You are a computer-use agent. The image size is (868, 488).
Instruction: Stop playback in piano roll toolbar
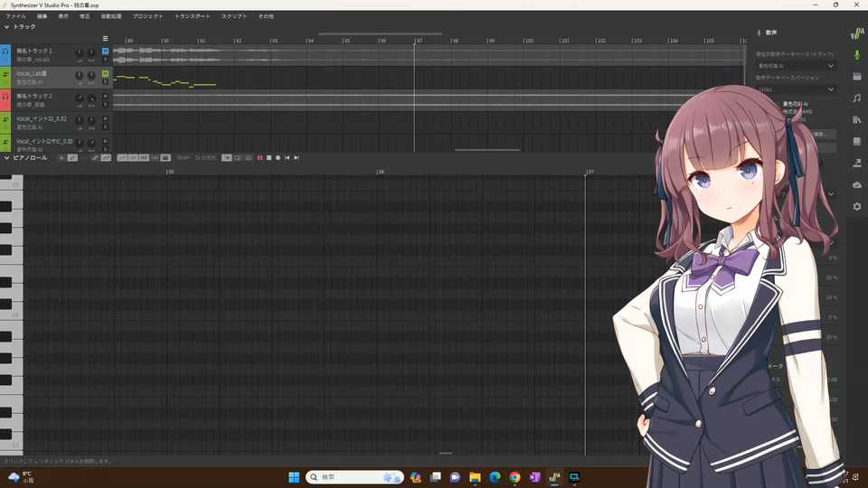269,157
